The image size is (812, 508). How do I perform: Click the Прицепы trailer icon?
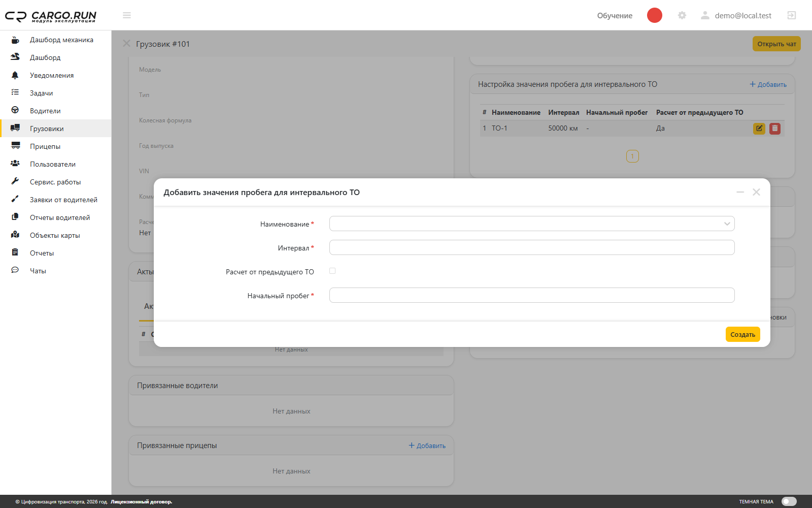click(x=15, y=146)
